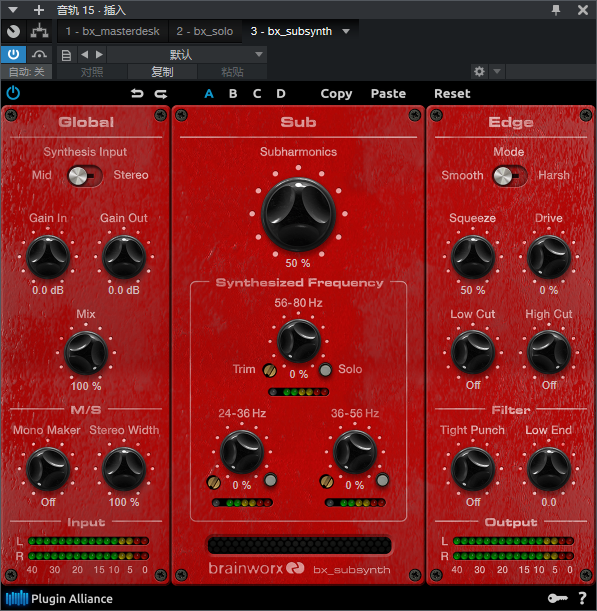Image resolution: width=597 pixels, height=611 pixels.
Task: Click the undo arrow icon
Action: [137, 94]
